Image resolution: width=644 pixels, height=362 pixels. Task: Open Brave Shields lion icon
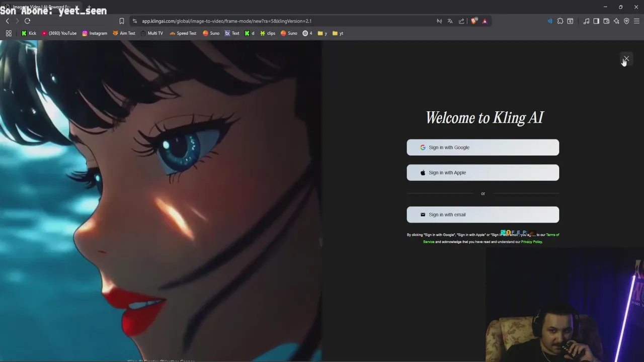[x=473, y=21]
